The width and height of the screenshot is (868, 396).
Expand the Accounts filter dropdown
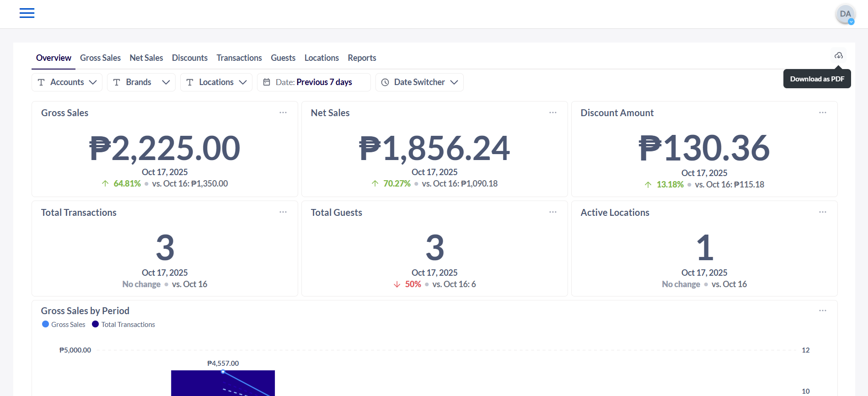click(x=67, y=82)
